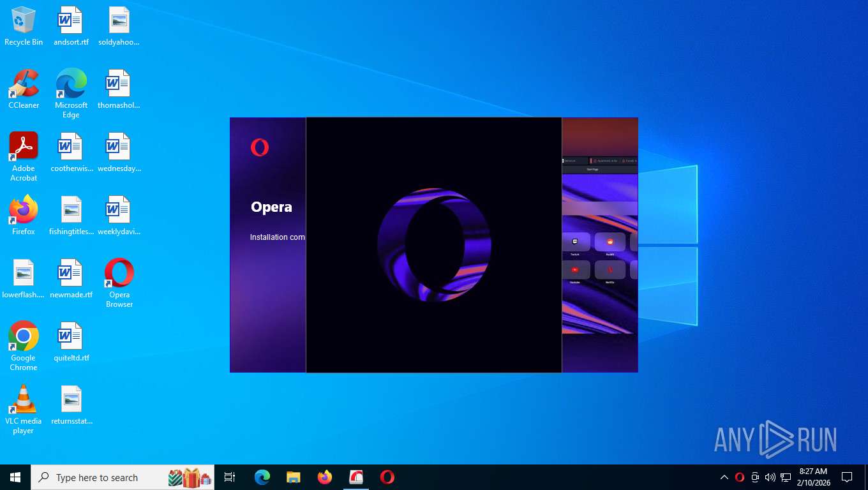Screen dimensions: 868x490
Task: Open File Explorer from the taskbar
Action: coord(294,477)
